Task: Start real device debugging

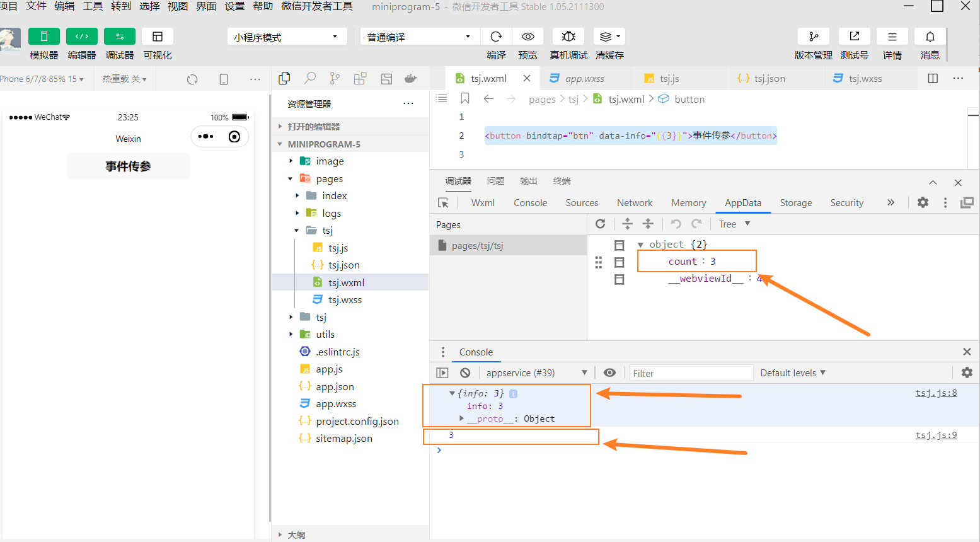Action: 568,37
